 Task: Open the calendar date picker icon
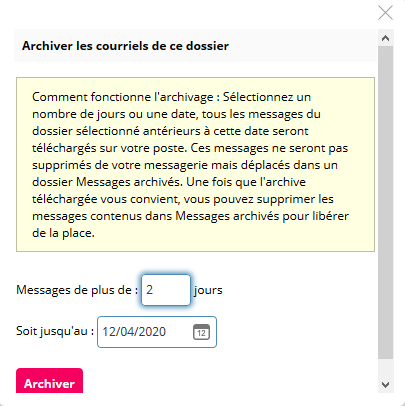coord(201,332)
